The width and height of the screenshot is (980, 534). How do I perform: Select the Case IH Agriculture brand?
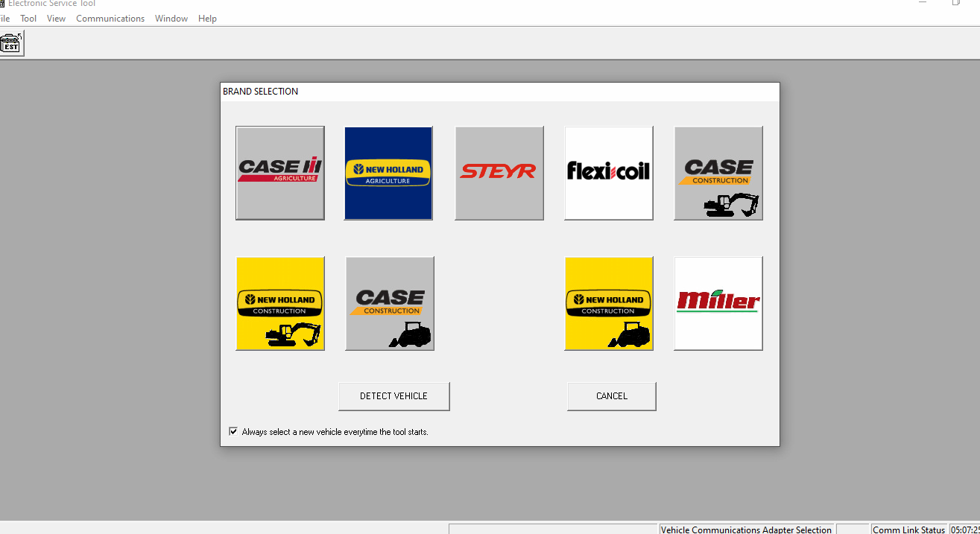[279, 173]
